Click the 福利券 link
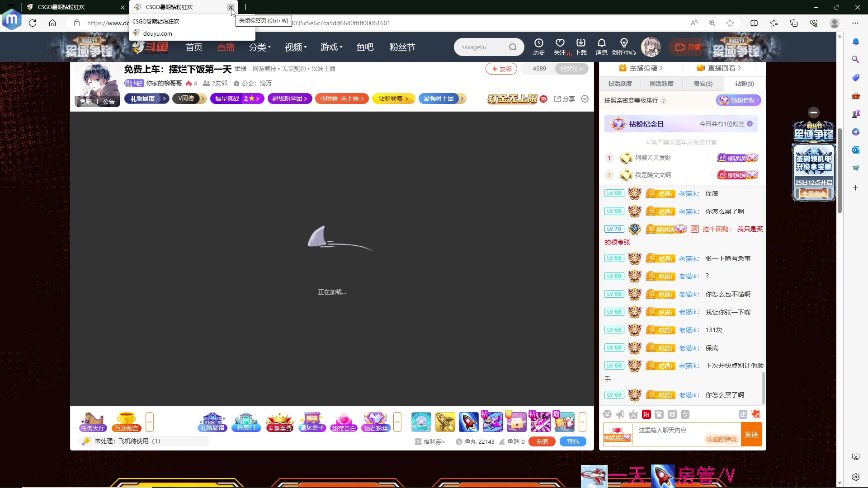Viewport: 868px width, 488px height. [x=430, y=441]
